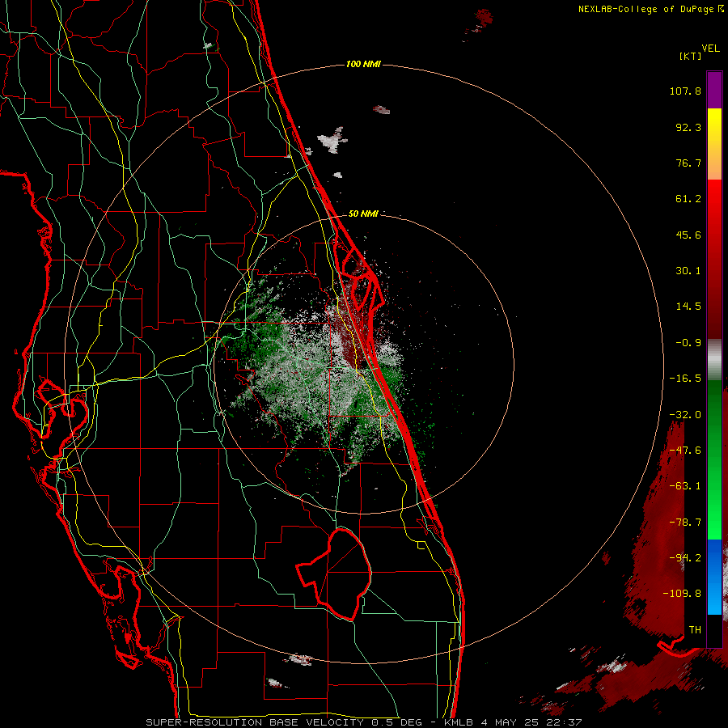728x728 pixels.
Task: Click the -47.6 value on velocity scale
Action: click(x=685, y=451)
